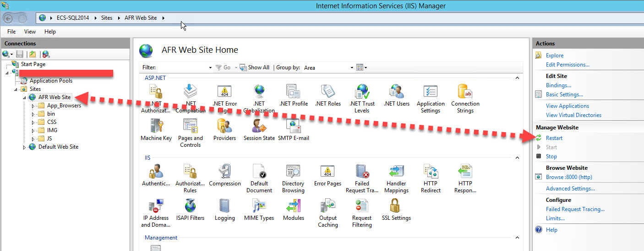Click Show All in filter bar

point(255,67)
